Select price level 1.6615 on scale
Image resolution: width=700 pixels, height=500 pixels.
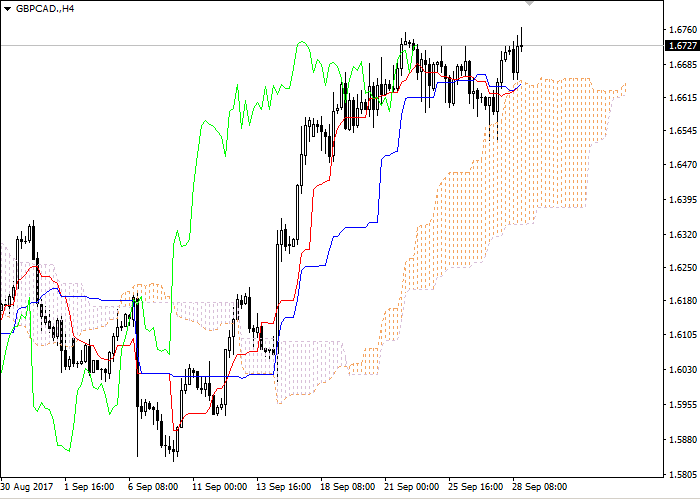[x=683, y=98]
